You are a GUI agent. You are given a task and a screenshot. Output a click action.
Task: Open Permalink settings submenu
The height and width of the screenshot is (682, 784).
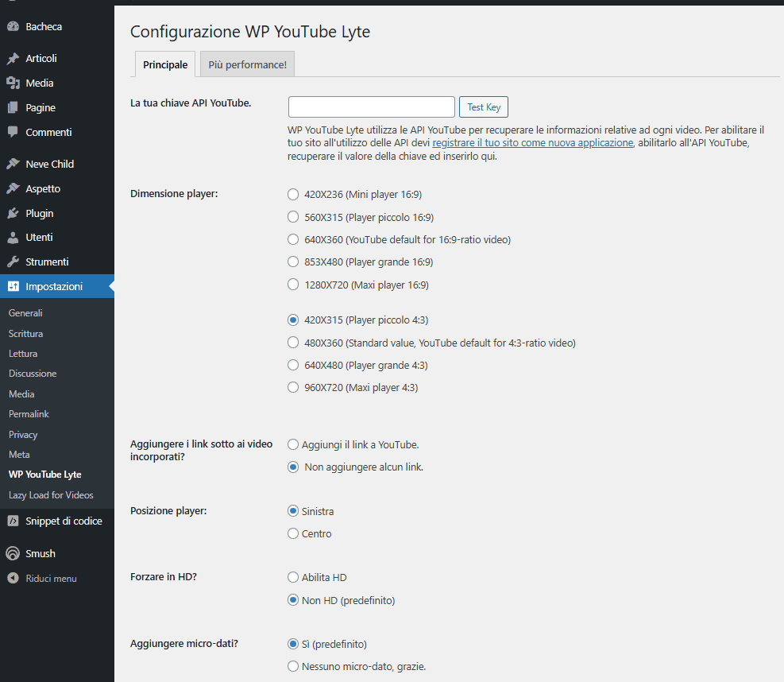pos(29,414)
